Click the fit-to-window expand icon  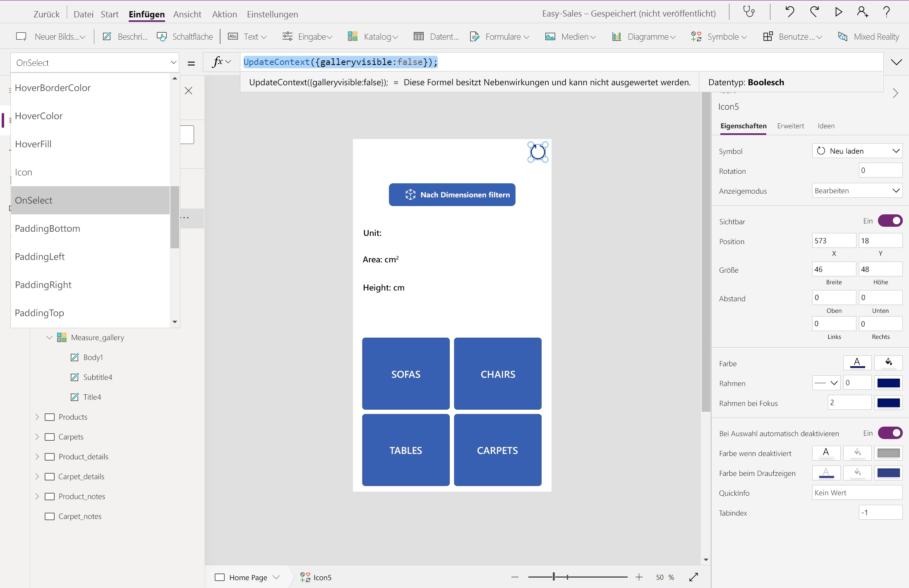[694, 577]
